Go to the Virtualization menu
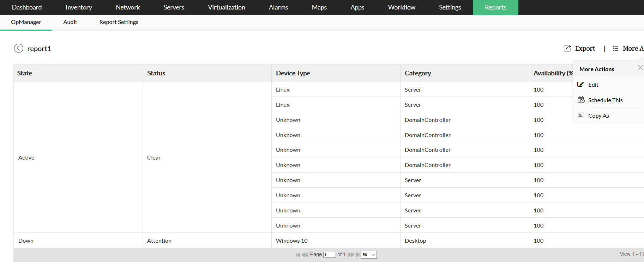This screenshot has height=267, width=644. (226, 7)
